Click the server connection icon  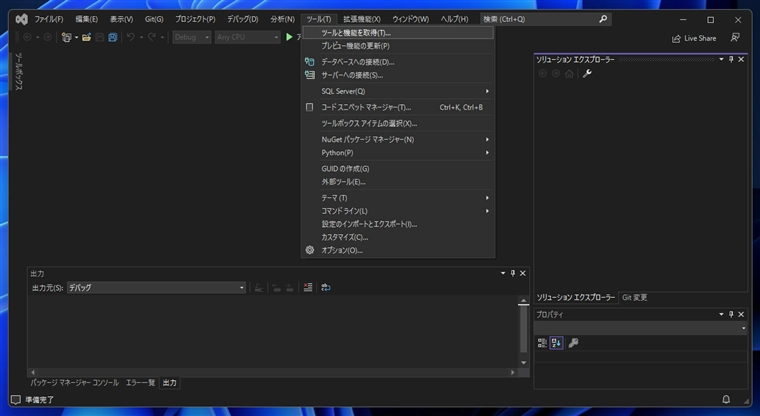pyautogui.click(x=309, y=75)
